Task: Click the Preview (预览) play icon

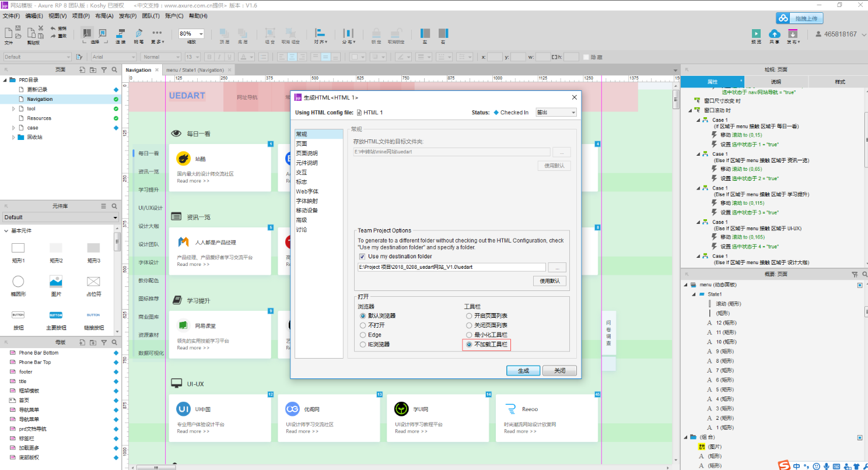Action: pyautogui.click(x=756, y=34)
